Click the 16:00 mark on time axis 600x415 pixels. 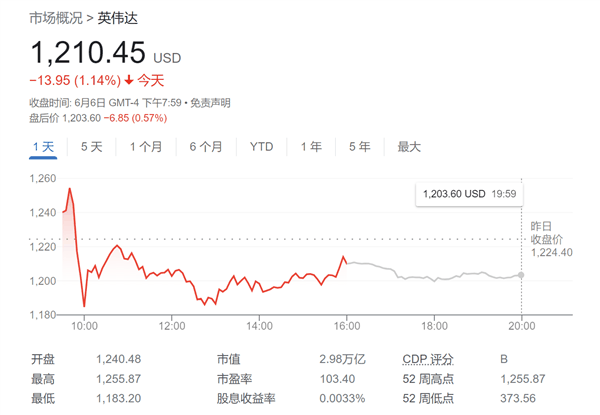coord(346,326)
